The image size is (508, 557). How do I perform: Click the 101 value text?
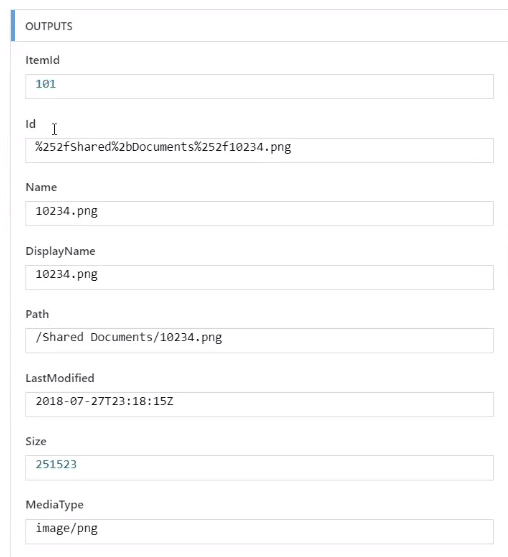(x=45, y=84)
